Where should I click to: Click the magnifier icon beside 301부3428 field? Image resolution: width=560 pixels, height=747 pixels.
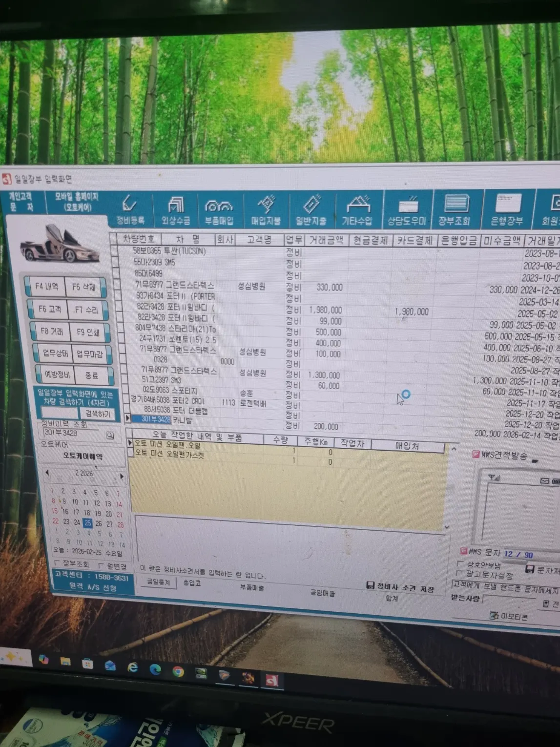tap(110, 435)
